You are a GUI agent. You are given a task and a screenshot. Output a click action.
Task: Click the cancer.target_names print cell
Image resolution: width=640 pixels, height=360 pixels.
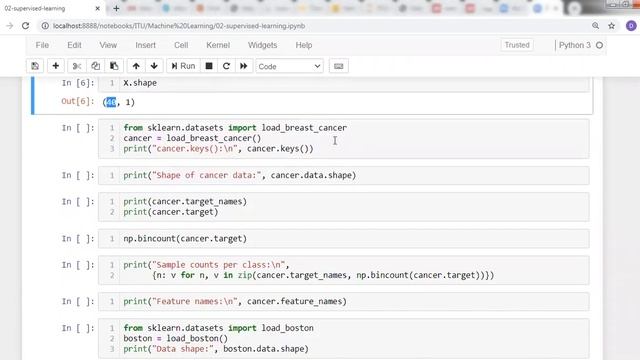344,207
